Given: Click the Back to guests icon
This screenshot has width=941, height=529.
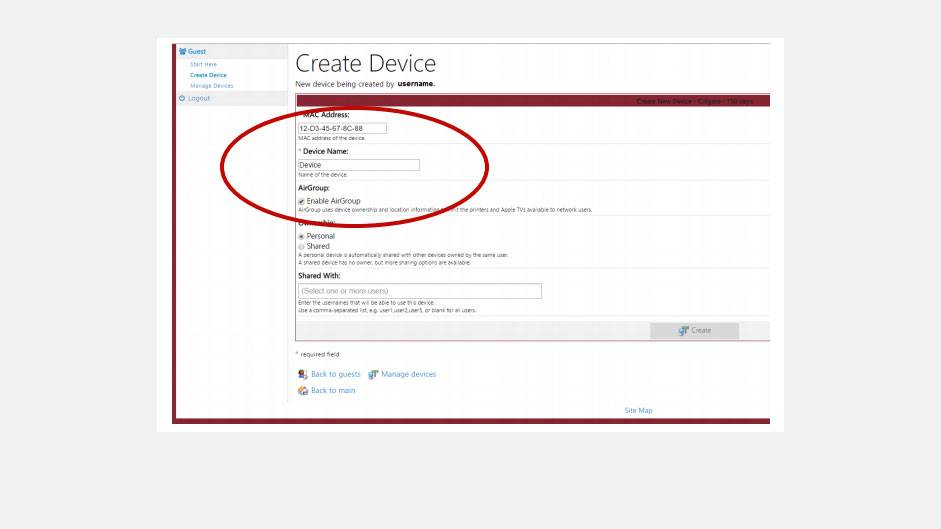Looking at the screenshot, I should (x=302, y=374).
